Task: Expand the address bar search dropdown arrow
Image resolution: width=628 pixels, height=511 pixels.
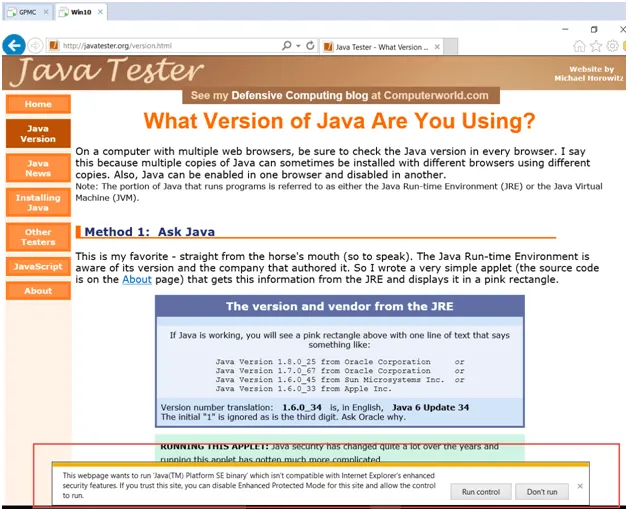Action: 297,46
